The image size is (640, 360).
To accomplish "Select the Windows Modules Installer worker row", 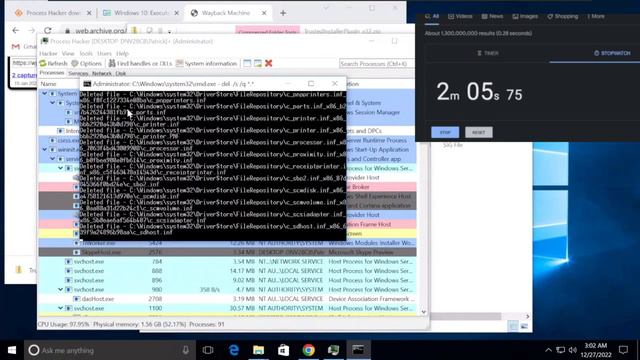I will [x=227, y=243].
